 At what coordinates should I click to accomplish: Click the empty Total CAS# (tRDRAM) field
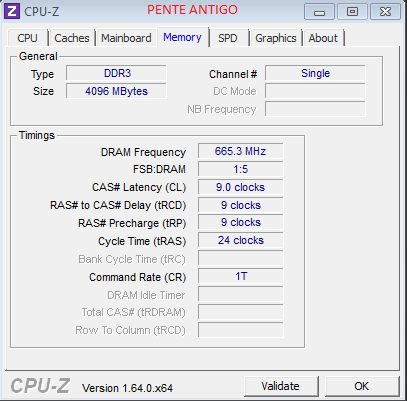[x=241, y=312]
